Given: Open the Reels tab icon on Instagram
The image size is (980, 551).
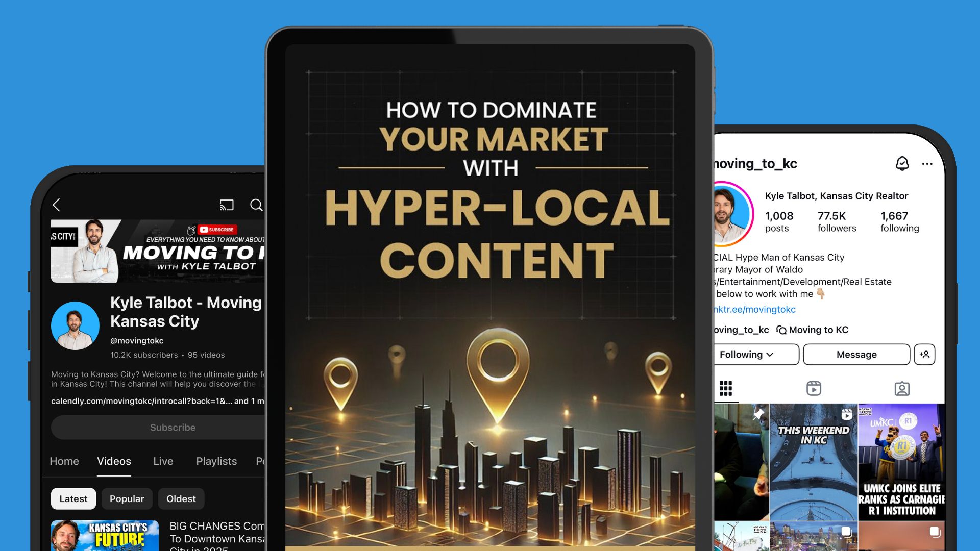Looking at the screenshot, I should [x=813, y=388].
